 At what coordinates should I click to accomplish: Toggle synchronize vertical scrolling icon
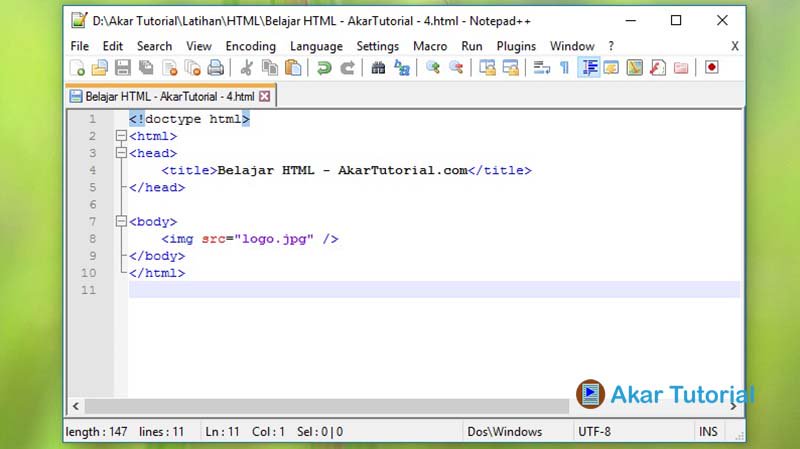[487, 68]
